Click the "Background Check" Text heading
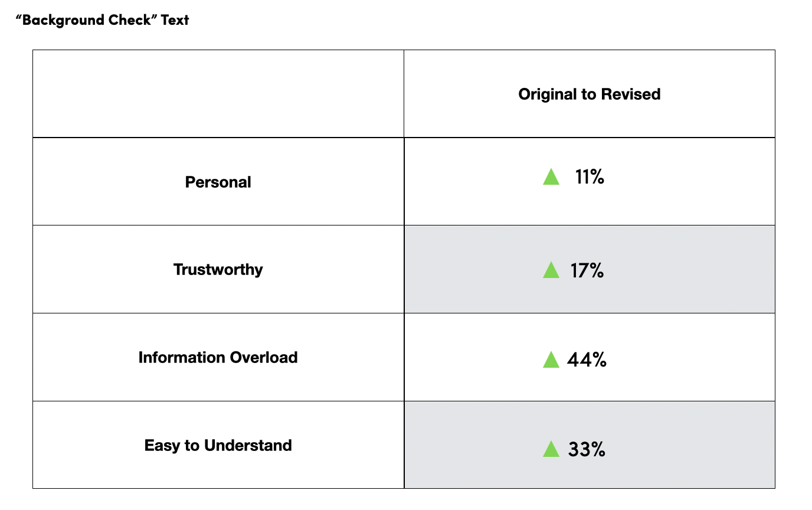Viewport: 812px width, 510px height. coord(102,20)
